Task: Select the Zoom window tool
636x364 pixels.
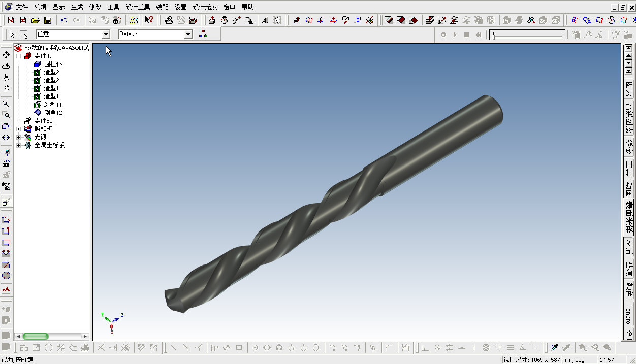Action: [x=6, y=115]
